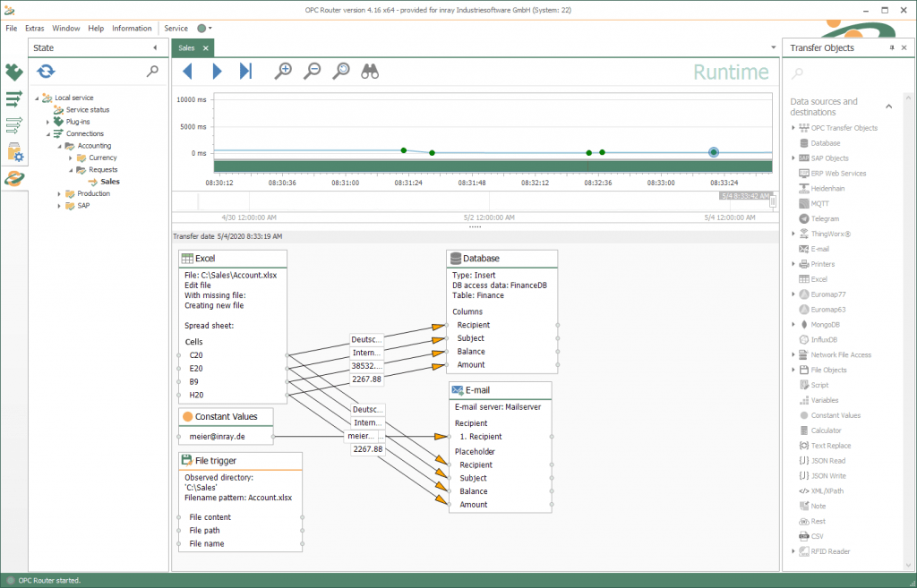Expand the Plug-ins tree node
This screenshot has height=588, width=917.
point(48,122)
